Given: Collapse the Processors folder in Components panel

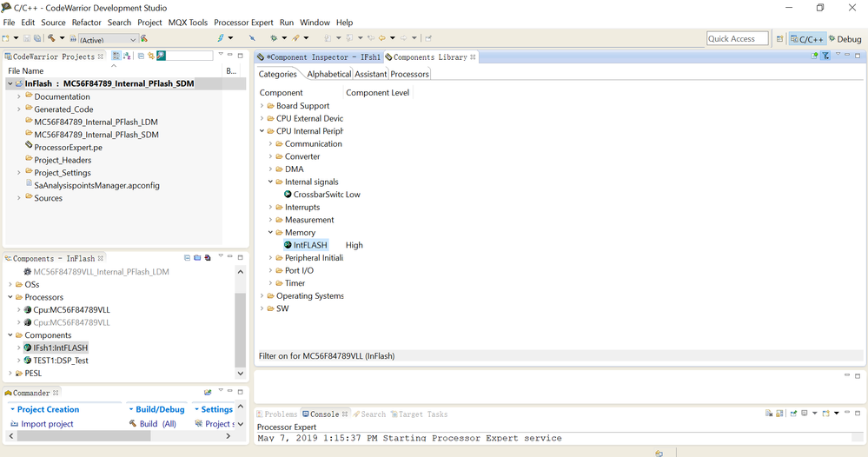Looking at the screenshot, I should [10, 297].
